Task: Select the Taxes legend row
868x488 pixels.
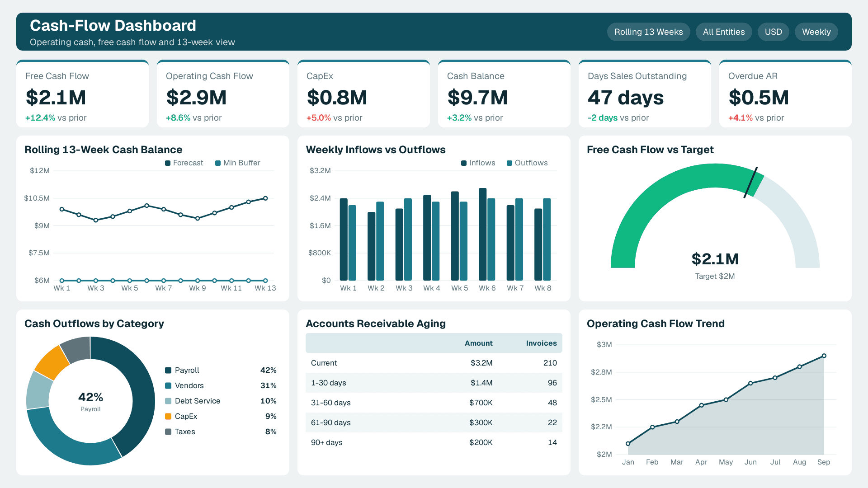Action: (221, 432)
